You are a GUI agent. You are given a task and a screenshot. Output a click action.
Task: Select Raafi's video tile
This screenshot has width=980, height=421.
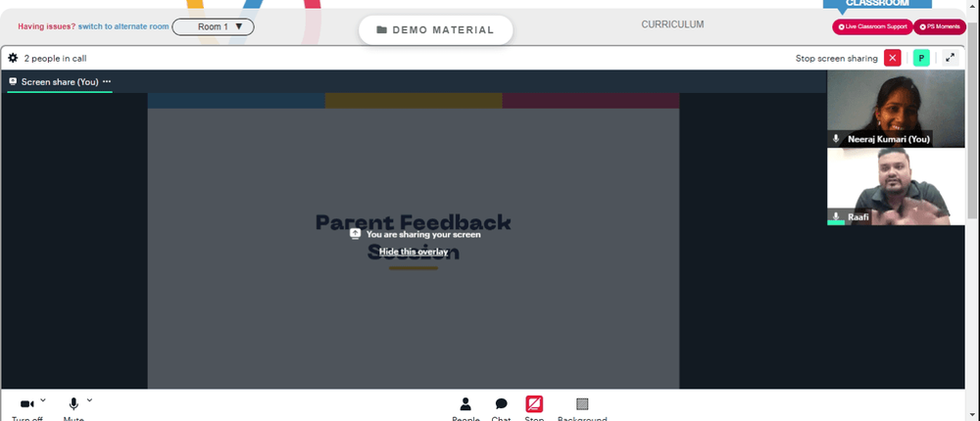(896, 186)
